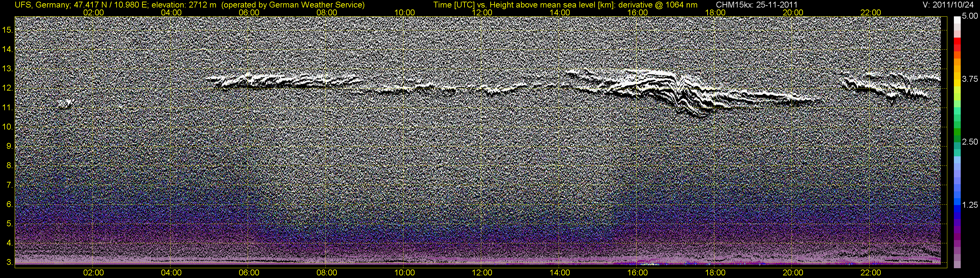The height and width of the screenshot is (278, 980).
Task: Click 16:00 on the bottom time axis
Action: (x=638, y=273)
